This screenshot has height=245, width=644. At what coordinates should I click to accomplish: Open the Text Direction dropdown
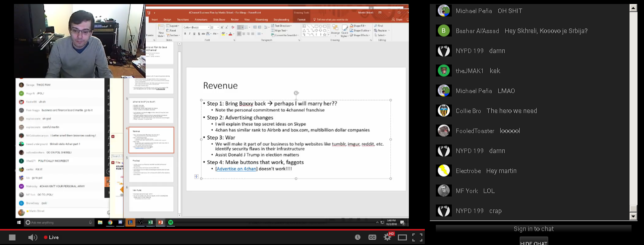(x=282, y=25)
